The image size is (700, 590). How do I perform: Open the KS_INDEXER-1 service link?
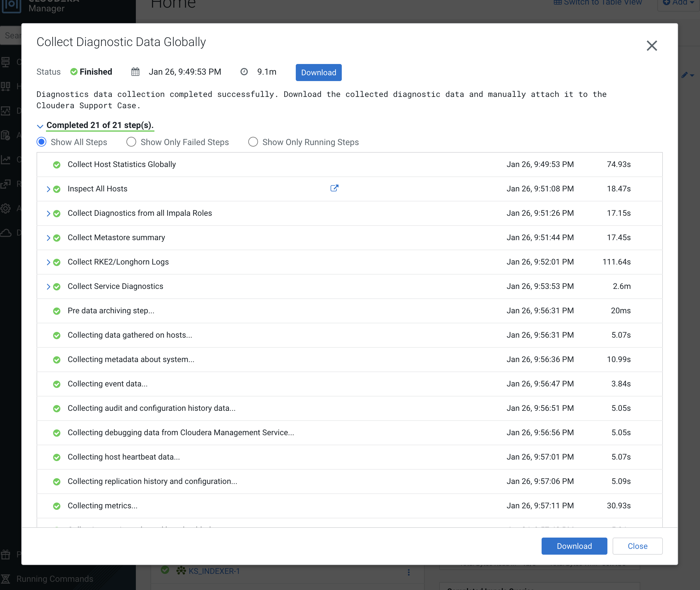pyautogui.click(x=214, y=571)
